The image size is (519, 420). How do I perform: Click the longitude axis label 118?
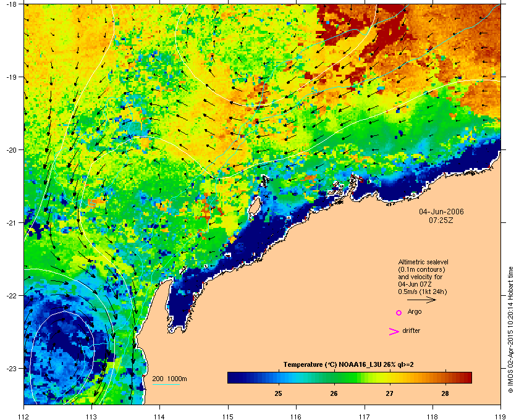[432, 416]
